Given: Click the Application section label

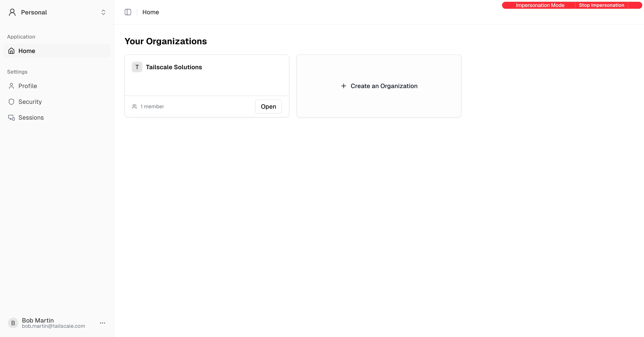Looking at the screenshot, I should coord(21,37).
